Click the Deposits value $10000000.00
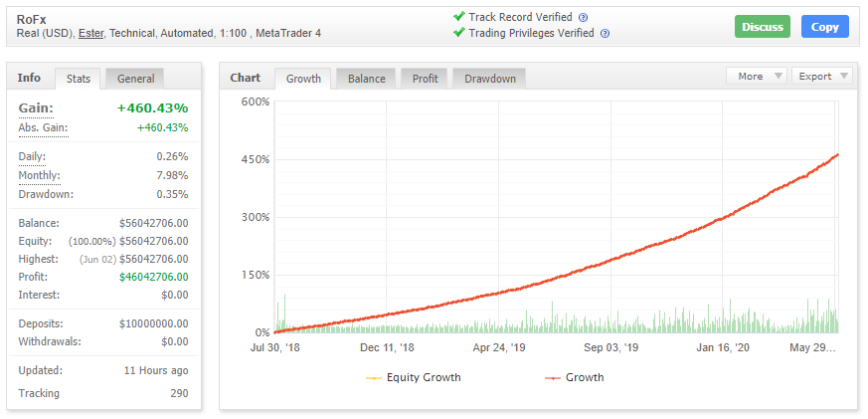The image size is (868, 419). point(153,323)
